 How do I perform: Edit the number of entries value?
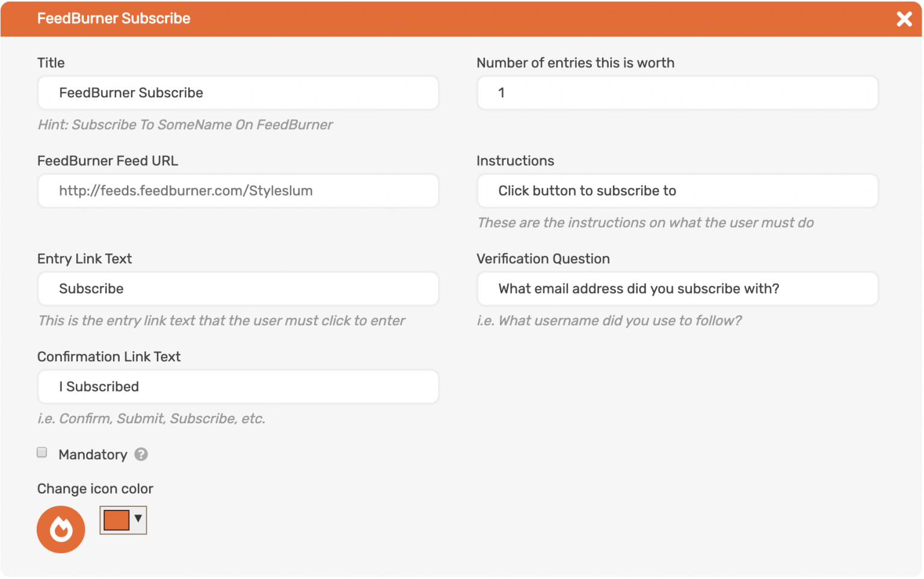(677, 93)
